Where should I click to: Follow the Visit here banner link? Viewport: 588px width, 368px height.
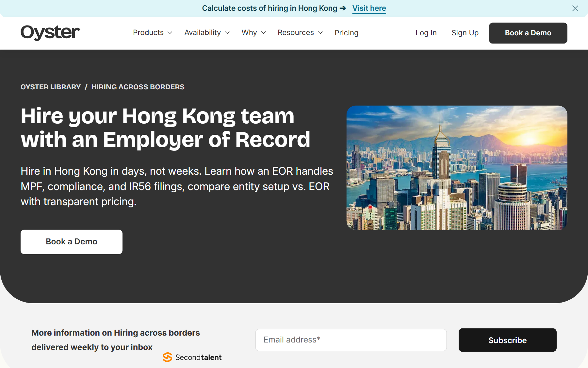(369, 9)
